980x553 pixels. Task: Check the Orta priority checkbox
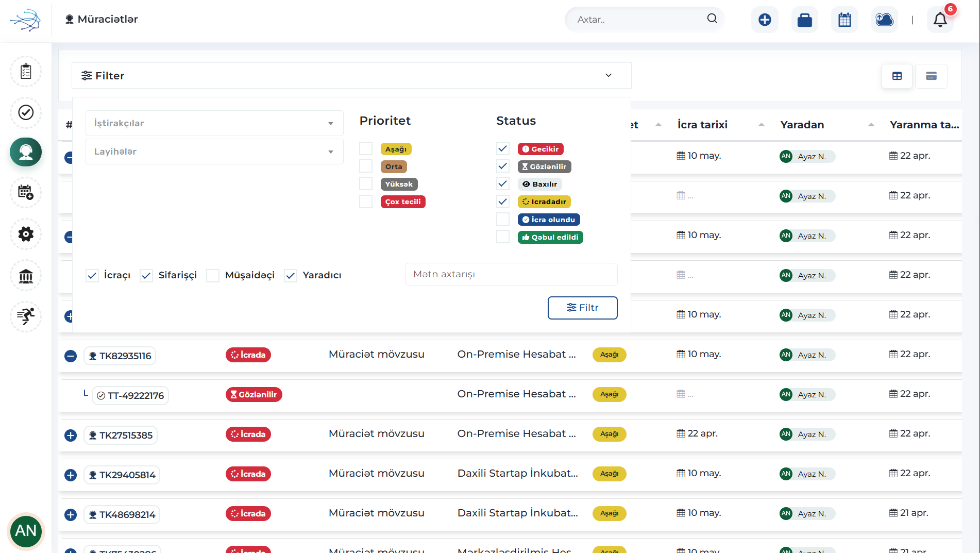(366, 166)
